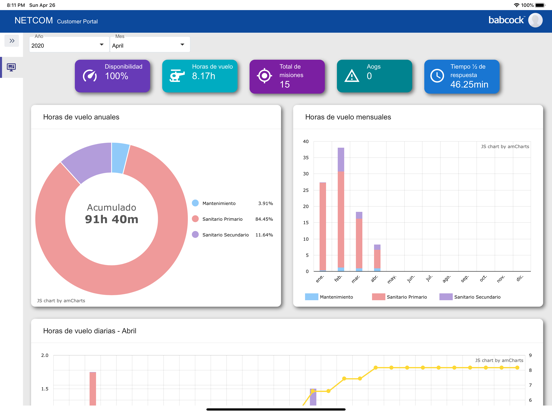This screenshot has height=414, width=552.
Task: Click the Acumulado 91h 40m center label
Action: (112, 214)
